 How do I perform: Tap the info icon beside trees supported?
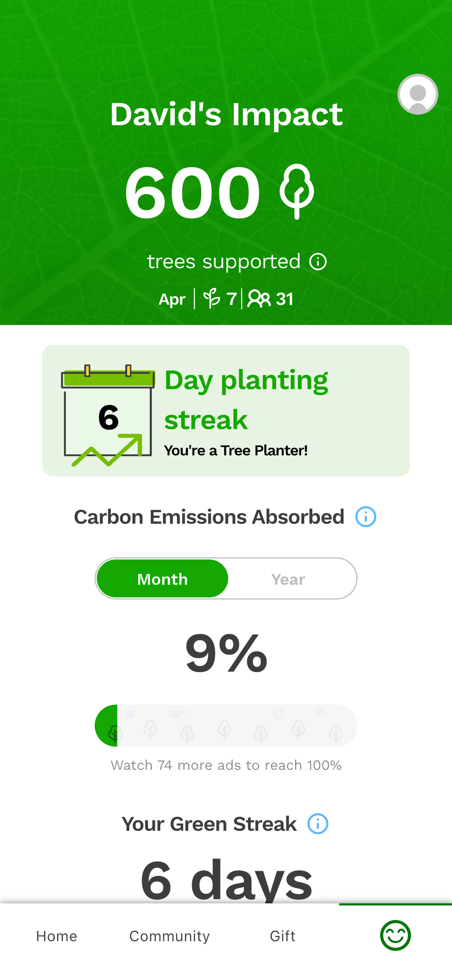click(x=318, y=262)
